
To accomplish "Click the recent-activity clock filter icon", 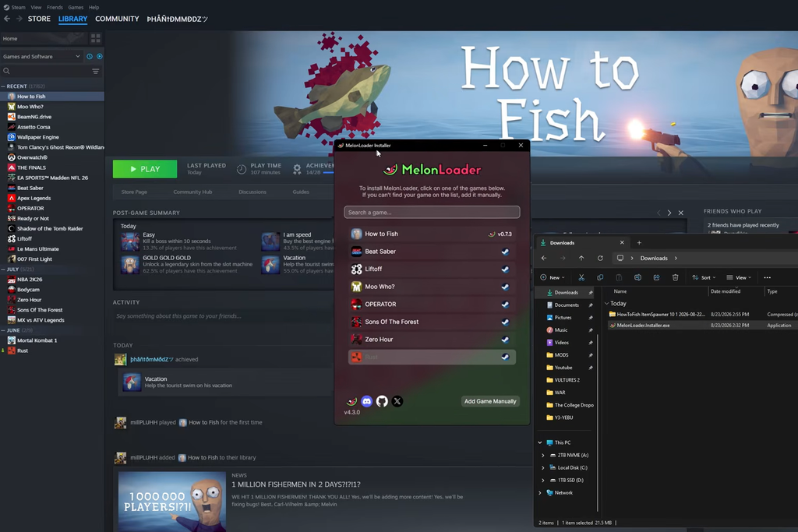I will click(x=90, y=56).
